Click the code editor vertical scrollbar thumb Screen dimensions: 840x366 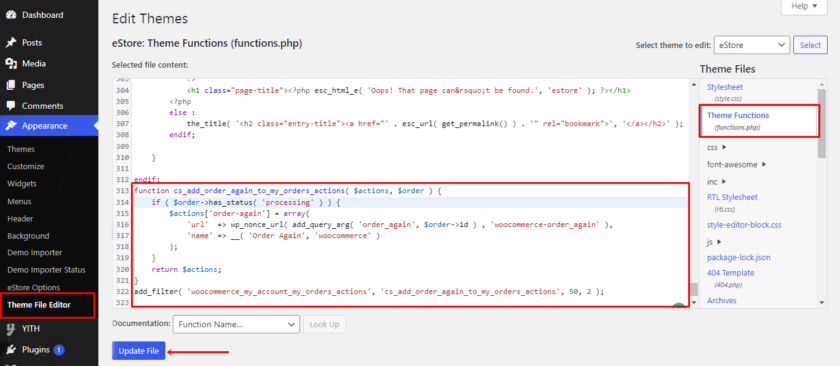click(694, 289)
